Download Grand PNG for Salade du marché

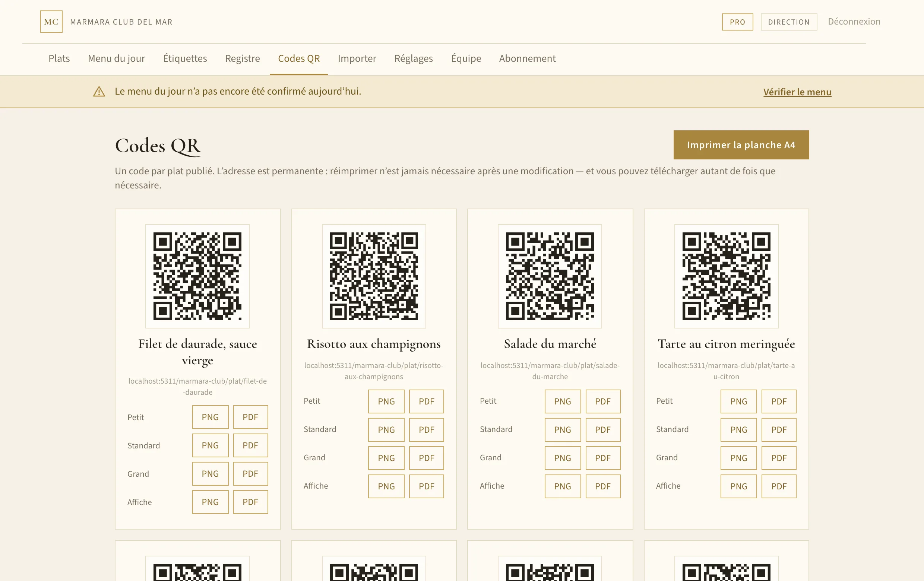563,458
